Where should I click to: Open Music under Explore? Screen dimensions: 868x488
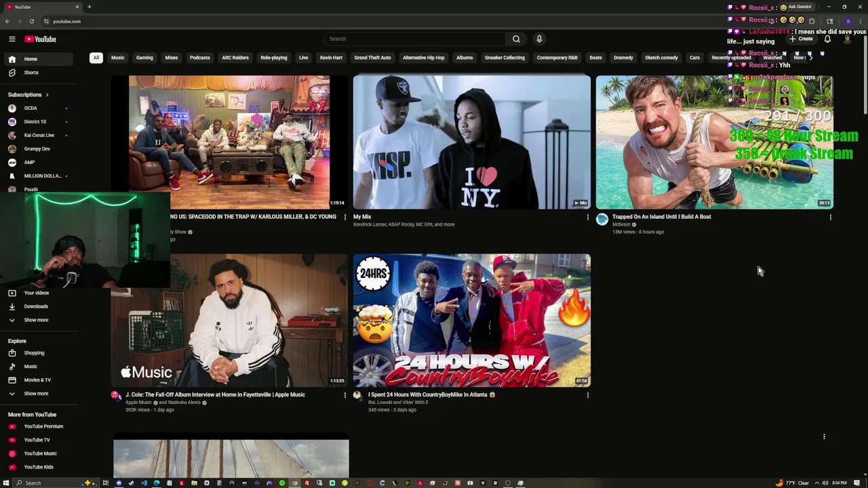(x=39, y=367)
